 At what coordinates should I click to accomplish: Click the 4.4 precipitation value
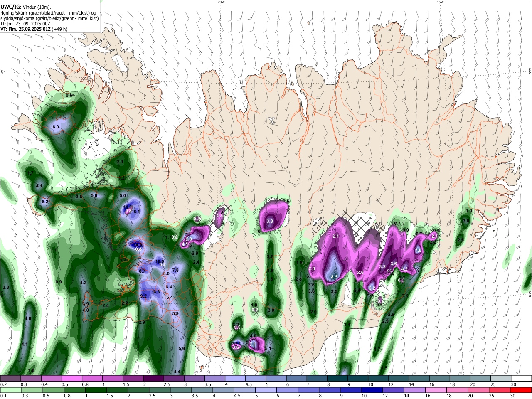pos(177,372)
